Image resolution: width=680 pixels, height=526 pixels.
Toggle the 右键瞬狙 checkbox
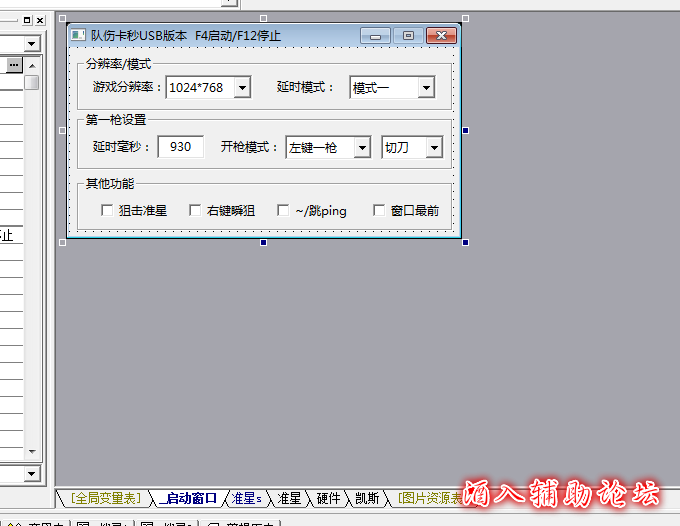[195, 211]
